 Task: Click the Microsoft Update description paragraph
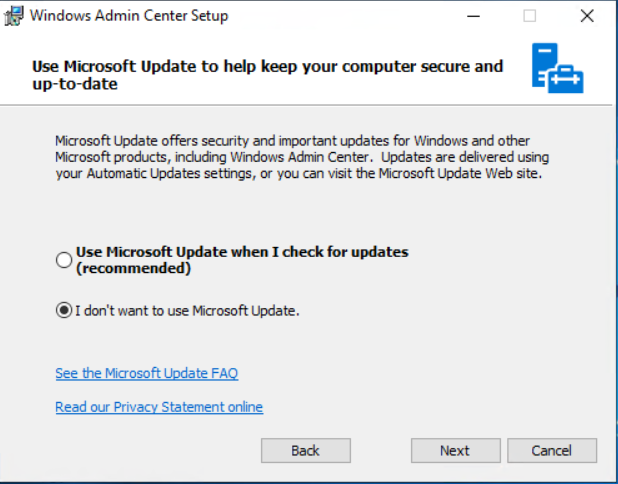[x=300, y=158]
